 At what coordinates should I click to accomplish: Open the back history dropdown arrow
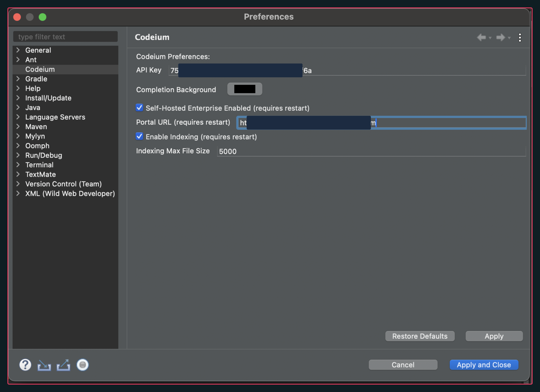tap(490, 38)
